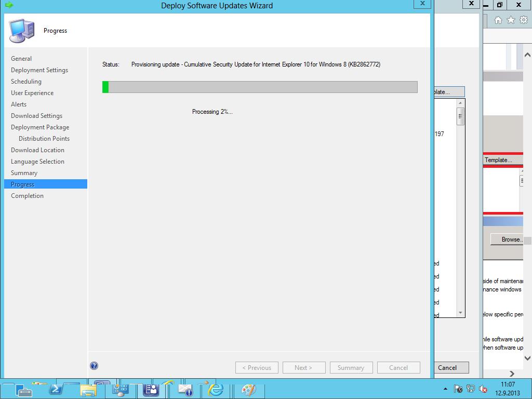The image size is (532, 399).
Task: Launch Windows PowerShell from the taskbar
Action: tap(56, 390)
